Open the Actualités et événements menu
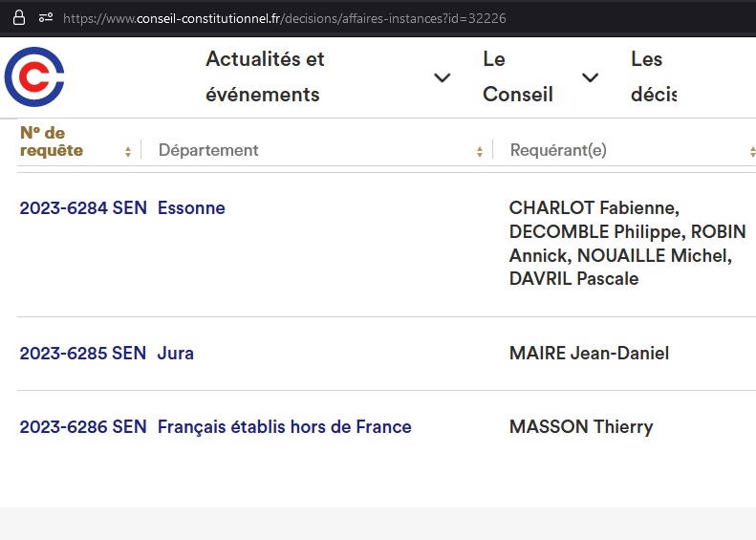 click(x=265, y=76)
